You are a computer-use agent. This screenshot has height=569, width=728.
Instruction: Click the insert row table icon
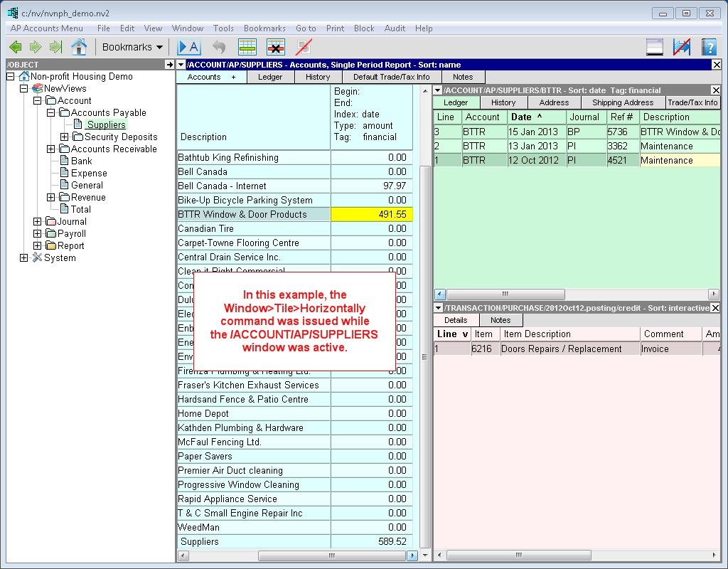[x=247, y=47]
